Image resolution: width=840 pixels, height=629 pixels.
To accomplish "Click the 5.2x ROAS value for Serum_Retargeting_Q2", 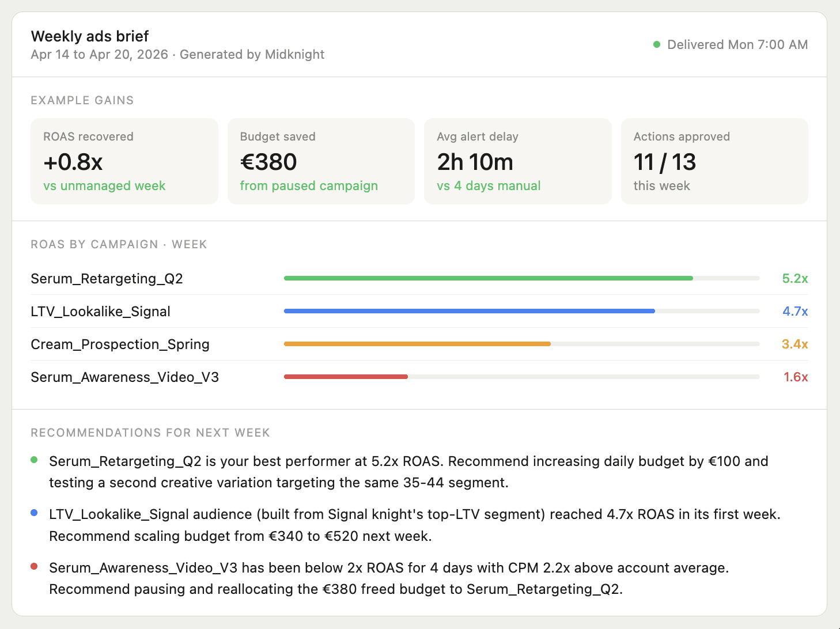I will coord(795,278).
